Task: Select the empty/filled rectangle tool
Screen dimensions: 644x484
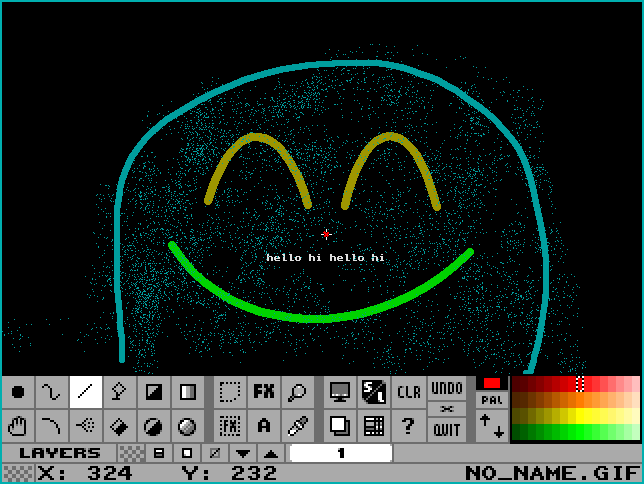Action: 153,392
